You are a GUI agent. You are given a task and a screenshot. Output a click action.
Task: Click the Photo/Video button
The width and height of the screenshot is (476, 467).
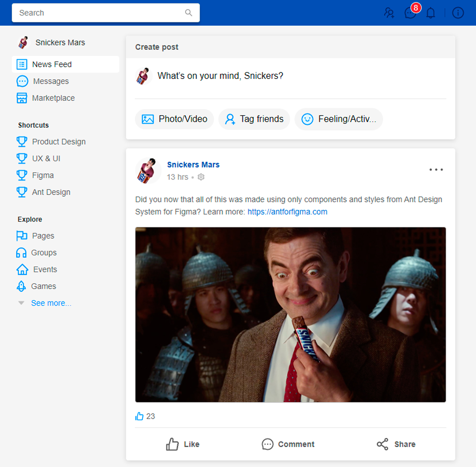(x=174, y=119)
